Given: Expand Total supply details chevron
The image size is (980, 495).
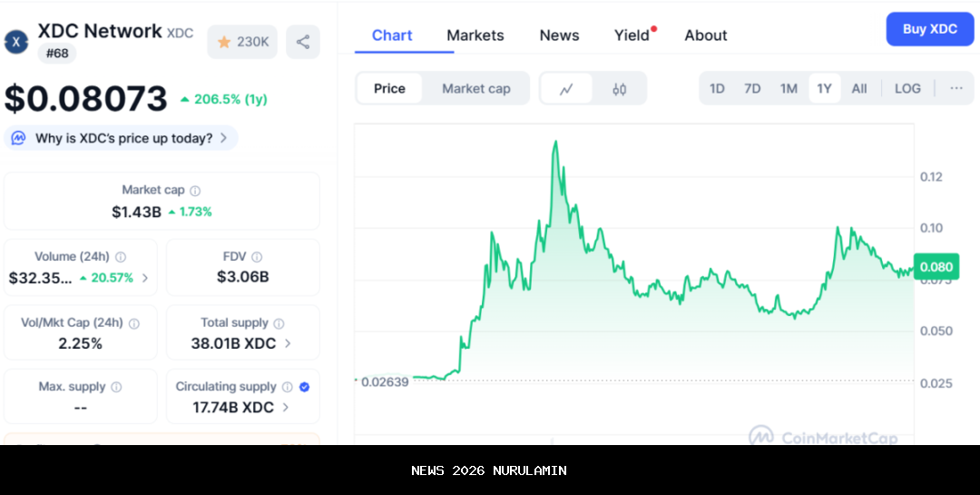Looking at the screenshot, I should click(x=288, y=343).
